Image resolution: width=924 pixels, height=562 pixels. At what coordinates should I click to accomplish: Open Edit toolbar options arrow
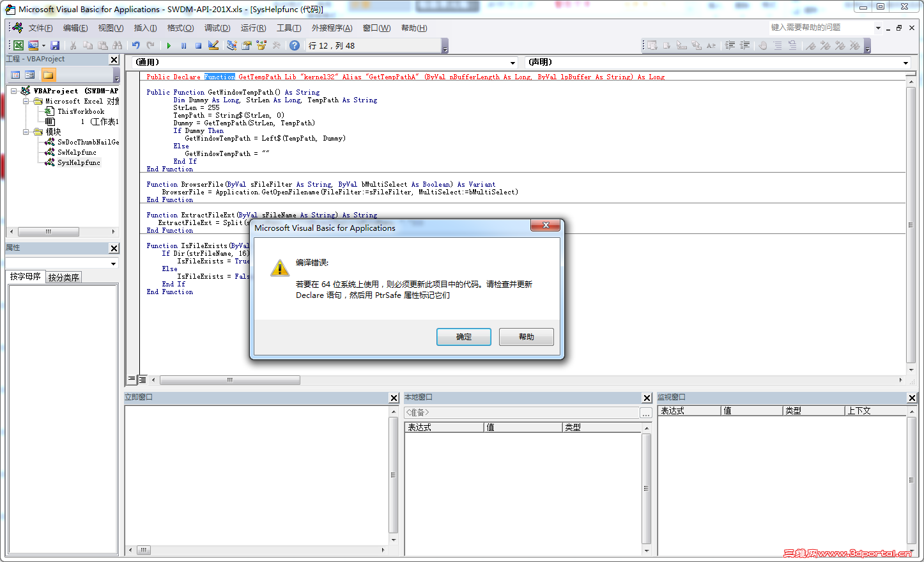[867, 46]
